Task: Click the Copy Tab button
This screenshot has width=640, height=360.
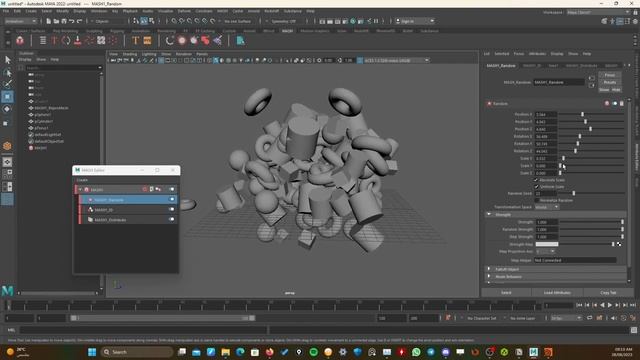Action: [x=608, y=293]
